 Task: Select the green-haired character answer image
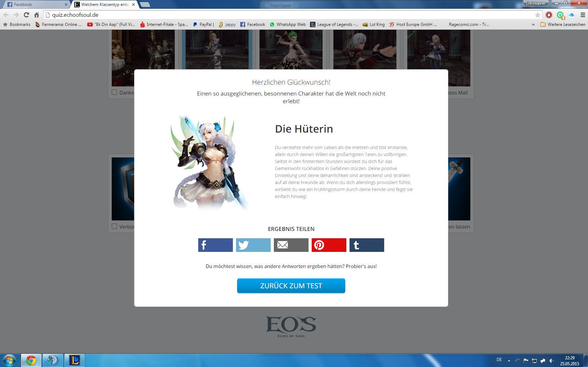(x=291, y=49)
